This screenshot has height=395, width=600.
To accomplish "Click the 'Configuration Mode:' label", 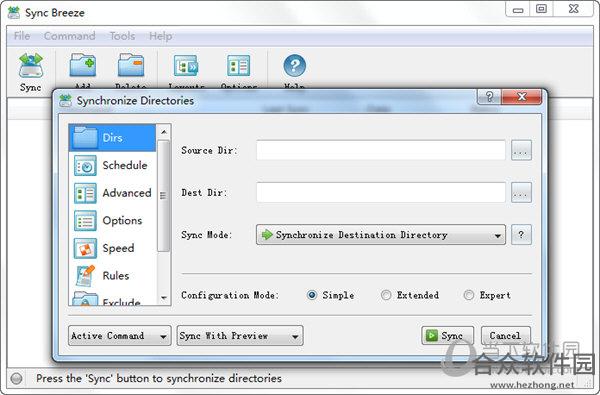I will click(x=230, y=295).
